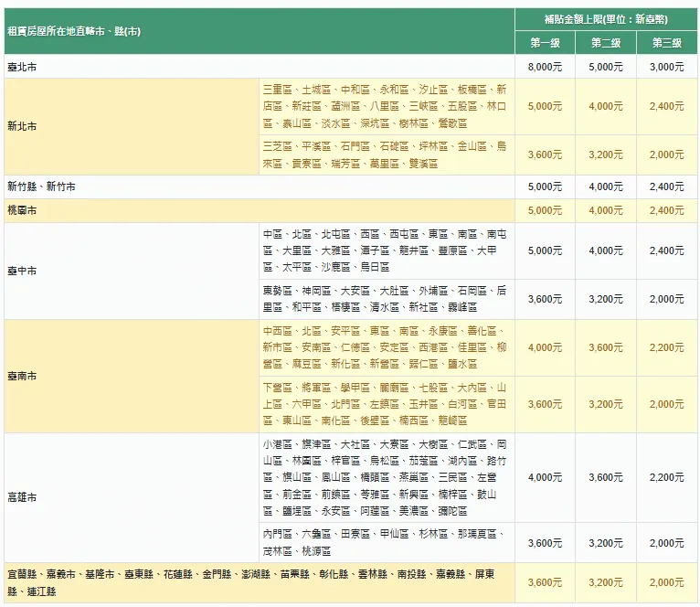Click the 臺中市 district list starting with 東勢區
The width and height of the screenshot is (700, 607).
384,299
